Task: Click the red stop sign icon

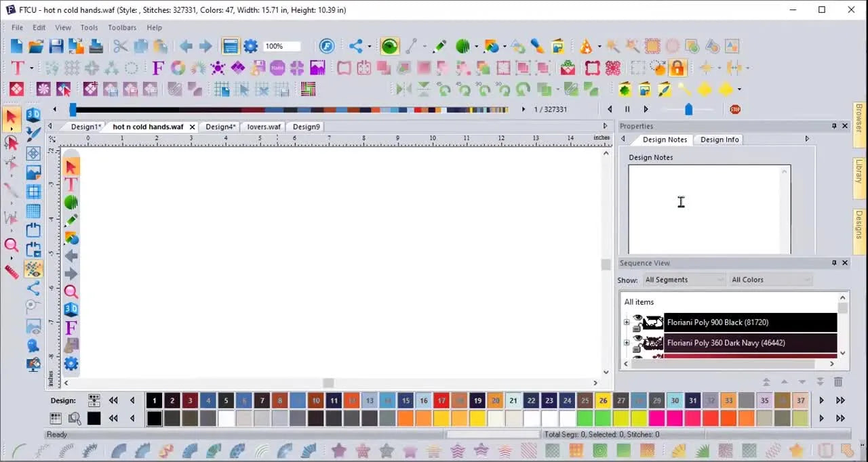Action: click(735, 109)
